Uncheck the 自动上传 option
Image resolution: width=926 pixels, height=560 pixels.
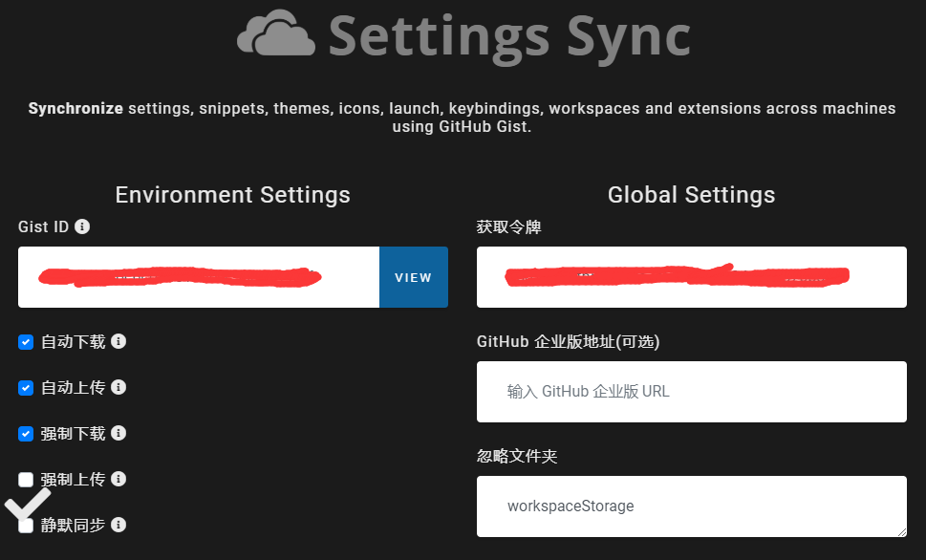point(25,387)
